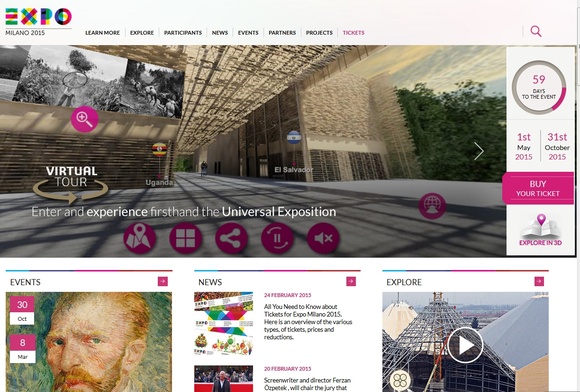Click the globe icon in the tour

coord(432,206)
